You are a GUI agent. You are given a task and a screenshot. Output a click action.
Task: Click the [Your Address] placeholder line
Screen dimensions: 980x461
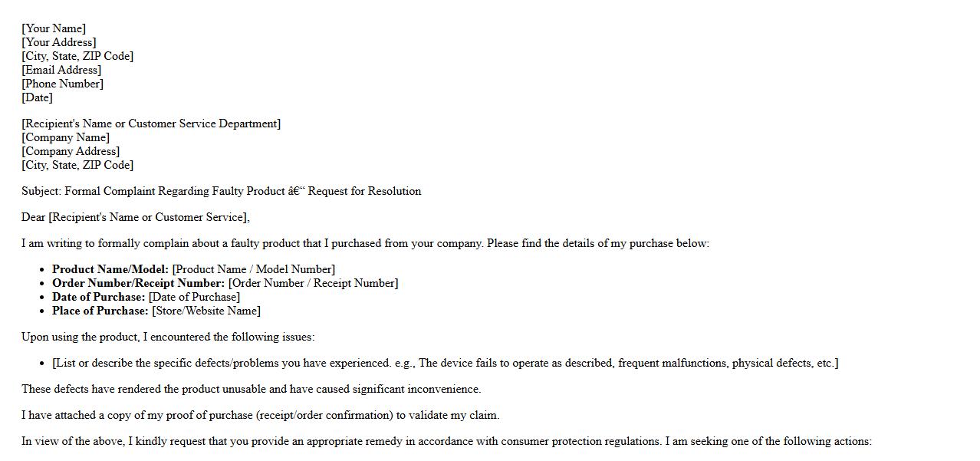[x=59, y=42]
